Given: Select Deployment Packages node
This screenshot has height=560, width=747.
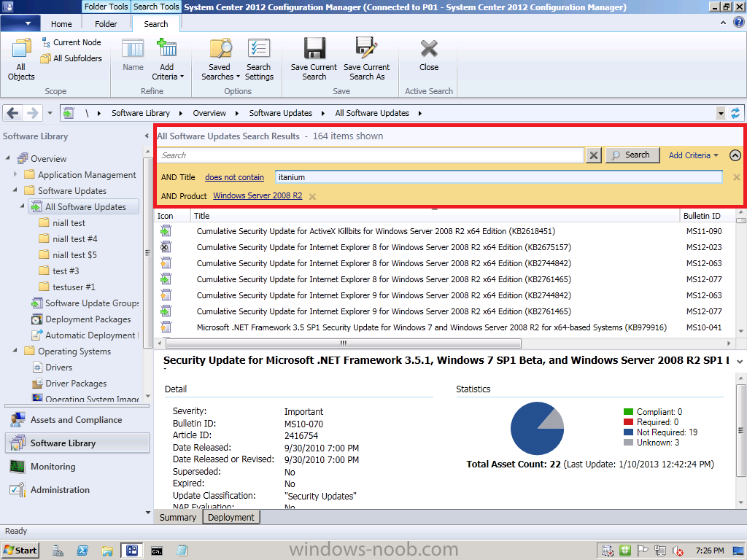Looking at the screenshot, I should (x=81, y=319).
